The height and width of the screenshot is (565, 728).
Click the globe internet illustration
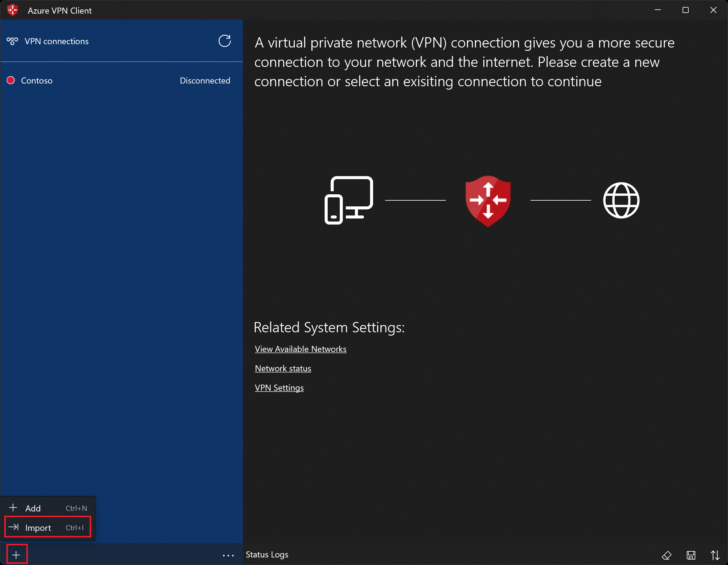coord(621,200)
